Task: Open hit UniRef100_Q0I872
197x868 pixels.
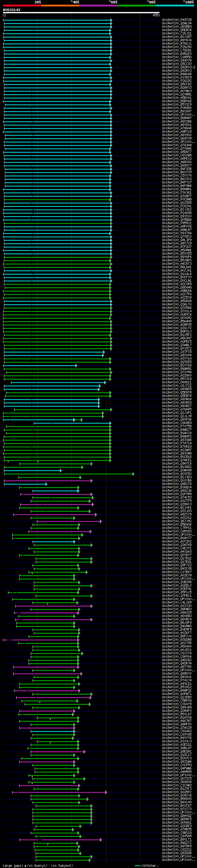Action: coord(177,349)
